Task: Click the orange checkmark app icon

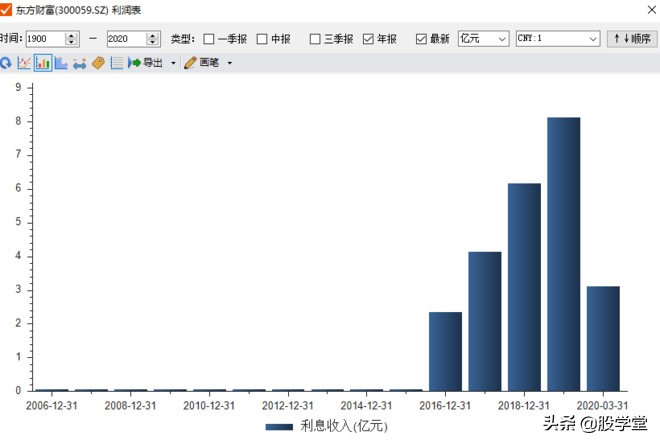Action: [x=6, y=9]
